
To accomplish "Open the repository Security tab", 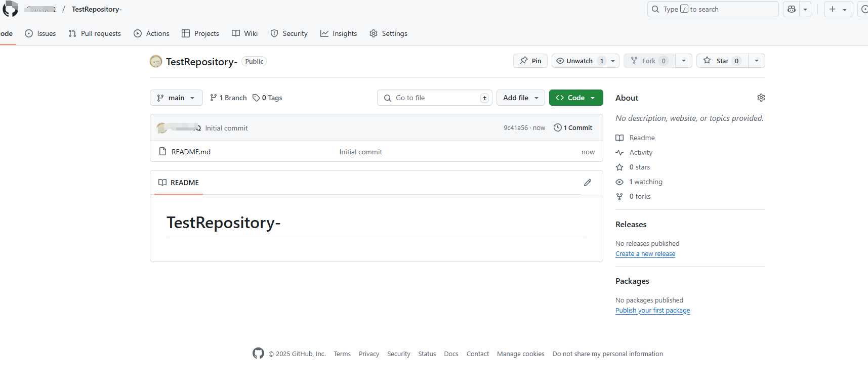I will click(289, 33).
